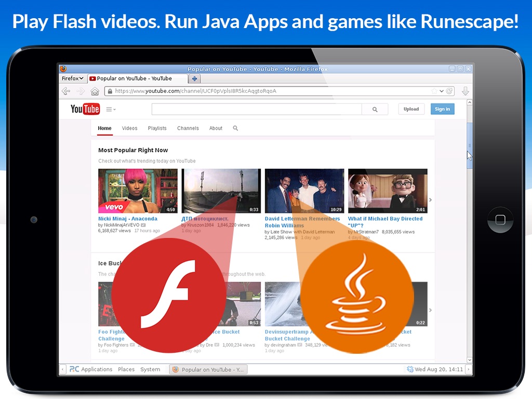The height and width of the screenshot is (399, 532).
Task: Click 'Devinsupertramp Bucket Challenge' title link
Action: click(287, 335)
